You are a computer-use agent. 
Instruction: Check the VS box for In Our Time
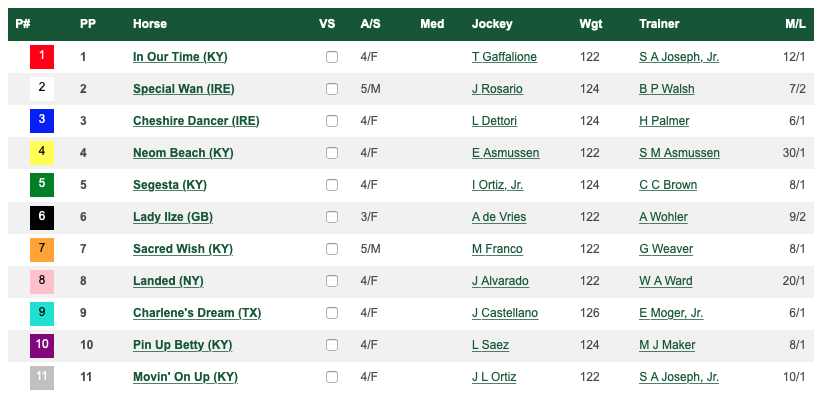click(332, 57)
